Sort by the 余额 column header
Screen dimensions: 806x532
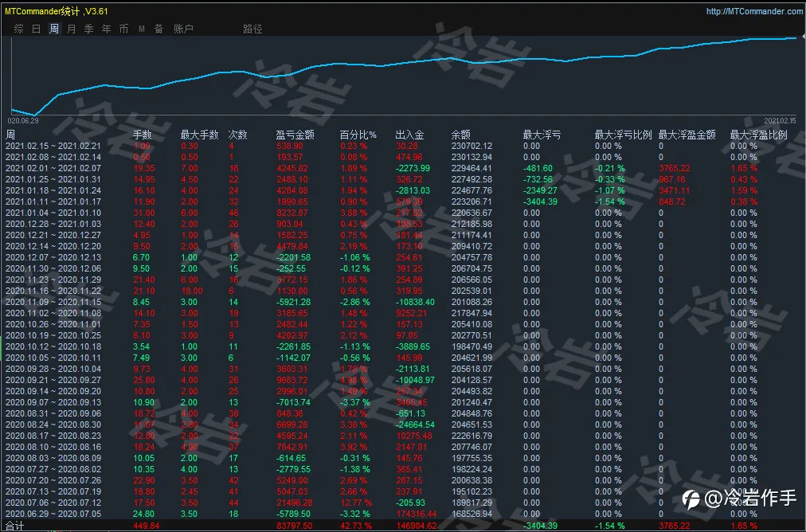pos(460,135)
